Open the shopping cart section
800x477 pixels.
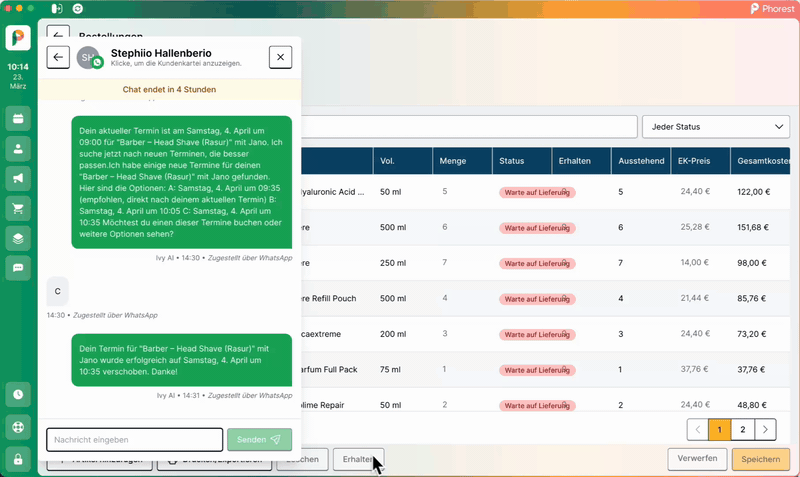[18, 208]
